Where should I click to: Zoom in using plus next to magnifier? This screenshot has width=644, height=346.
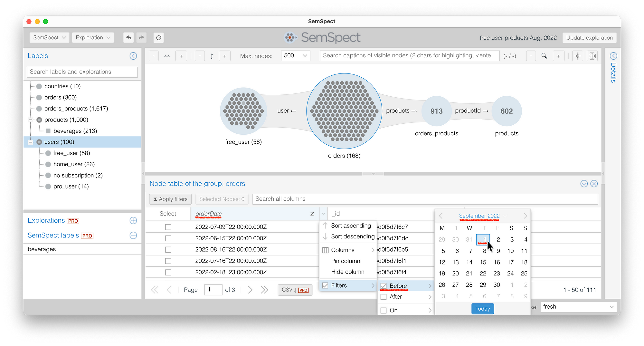click(x=559, y=56)
